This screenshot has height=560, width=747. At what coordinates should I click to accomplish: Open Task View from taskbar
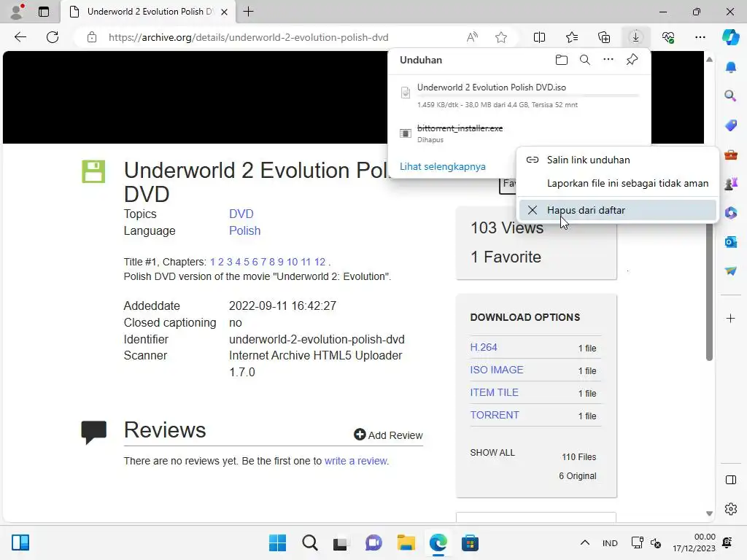tap(340, 542)
